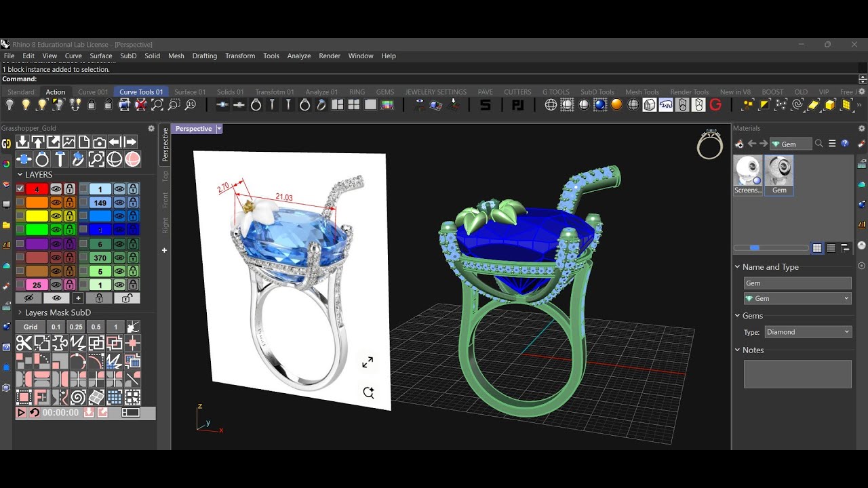Screen dimensions: 868x488
Task: Toggle eye visibility for yellow layer
Action: [x=56, y=216]
